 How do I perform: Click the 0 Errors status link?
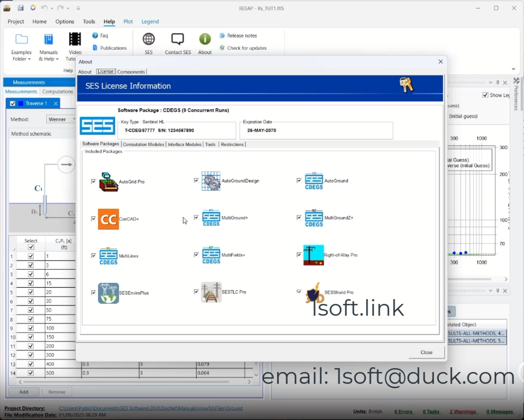[x=403, y=411]
